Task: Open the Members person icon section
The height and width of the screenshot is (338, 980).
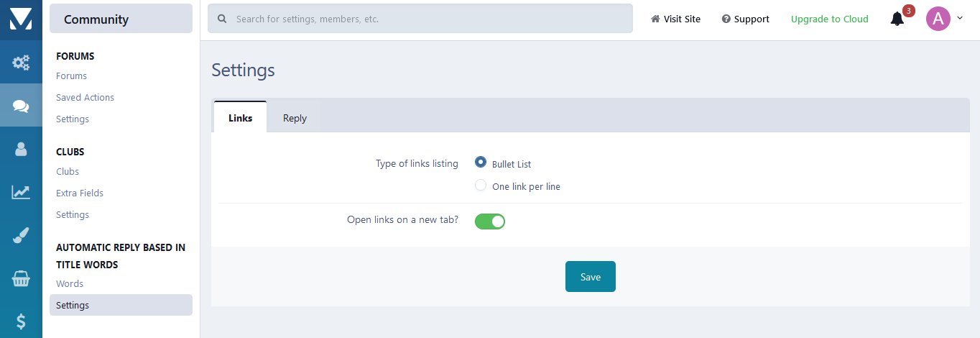Action: click(21, 149)
